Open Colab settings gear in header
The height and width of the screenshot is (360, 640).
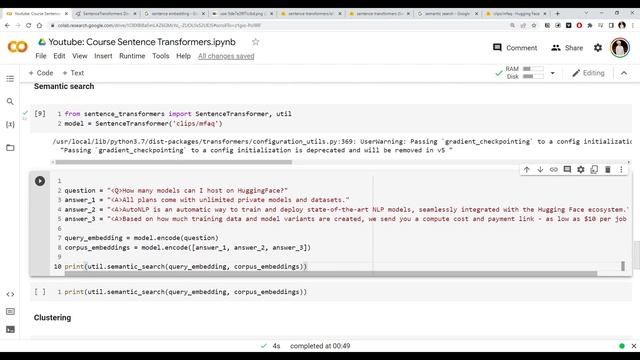598,48
